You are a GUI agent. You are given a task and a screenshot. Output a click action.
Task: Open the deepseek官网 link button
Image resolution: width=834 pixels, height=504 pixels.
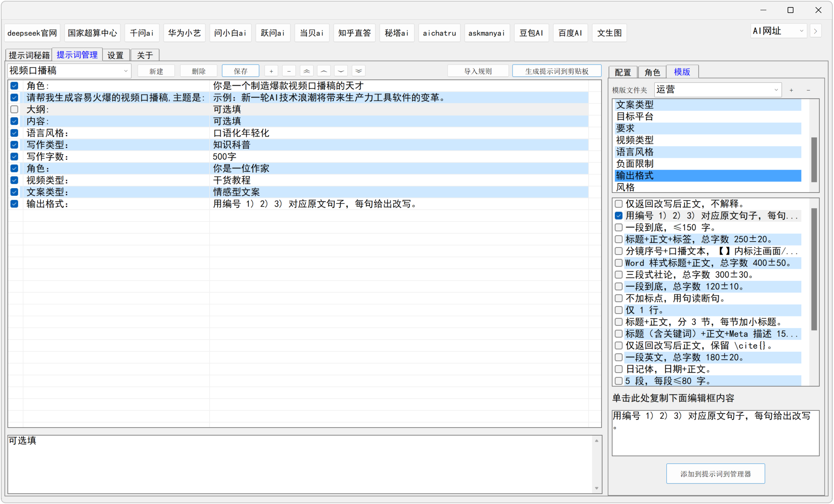click(32, 33)
